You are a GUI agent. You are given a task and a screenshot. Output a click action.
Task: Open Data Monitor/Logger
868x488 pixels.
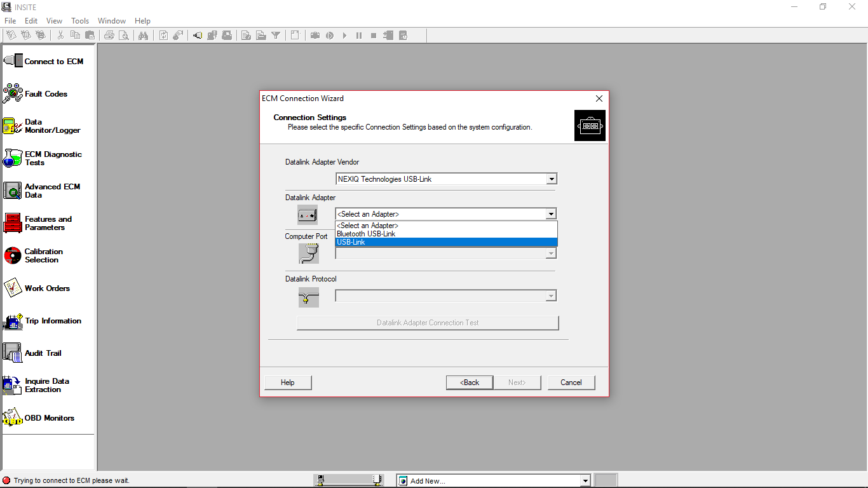[x=42, y=126]
